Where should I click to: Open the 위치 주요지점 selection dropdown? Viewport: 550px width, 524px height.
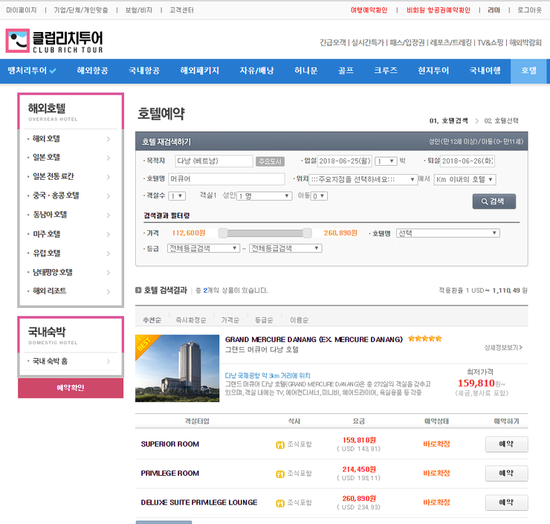click(363, 179)
